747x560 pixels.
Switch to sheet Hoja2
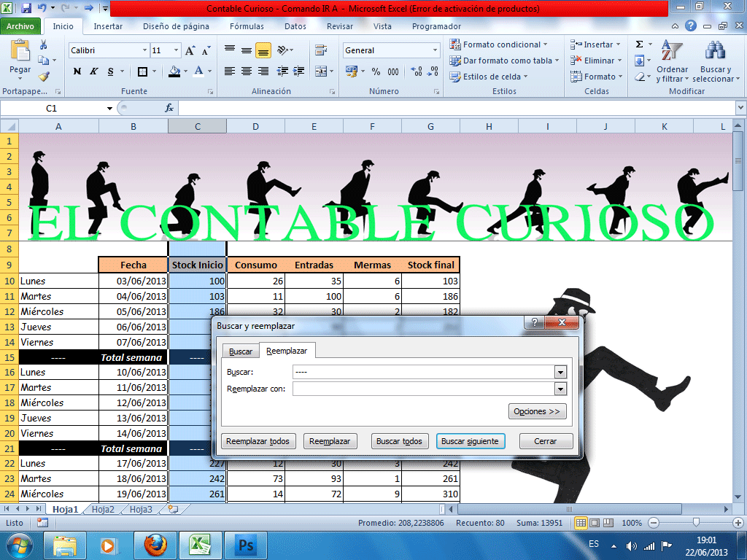(x=103, y=509)
